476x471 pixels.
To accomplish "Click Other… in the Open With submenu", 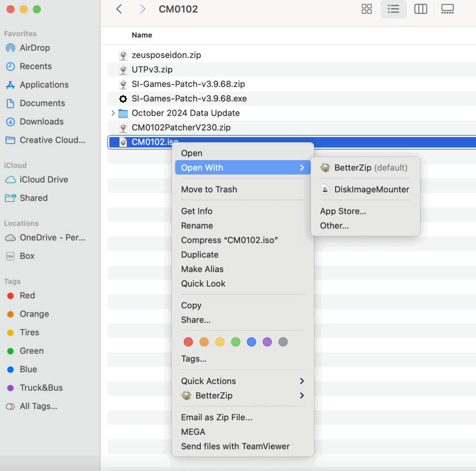I will pyautogui.click(x=334, y=226).
